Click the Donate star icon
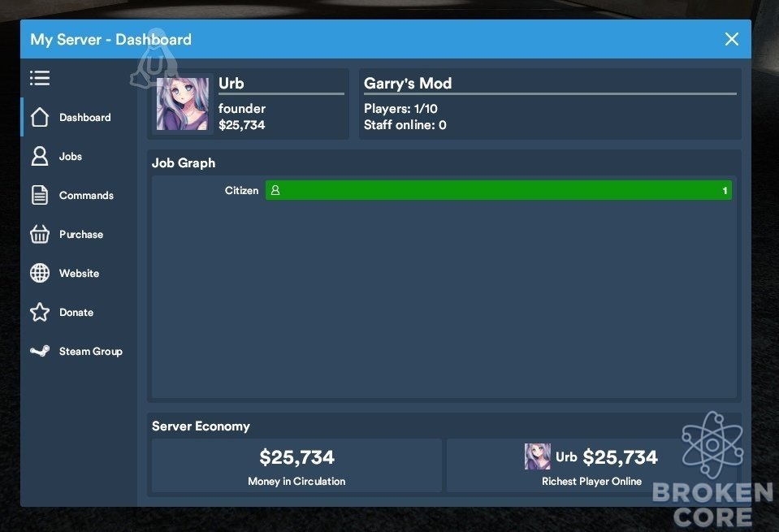The width and height of the screenshot is (779, 532). click(x=40, y=312)
